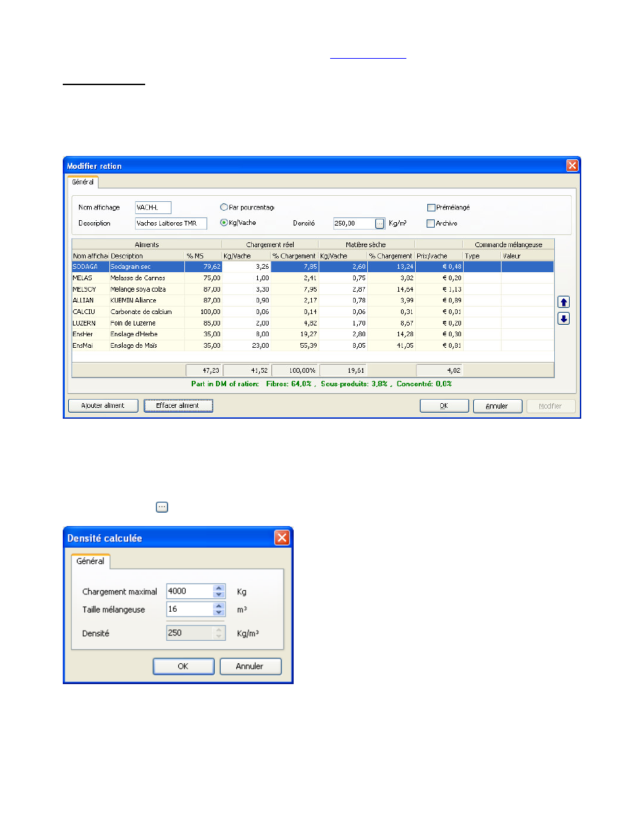The height and width of the screenshot is (834, 644).
Task: Confirm Modifier ration with OK
Action: pos(444,406)
